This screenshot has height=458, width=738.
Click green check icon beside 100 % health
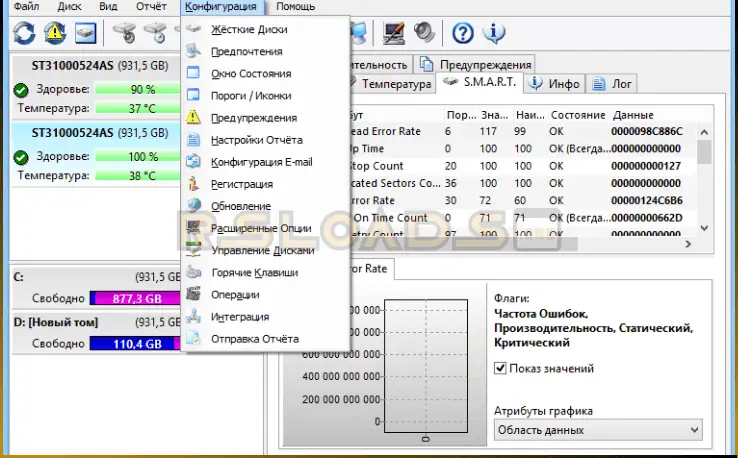coord(21,157)
